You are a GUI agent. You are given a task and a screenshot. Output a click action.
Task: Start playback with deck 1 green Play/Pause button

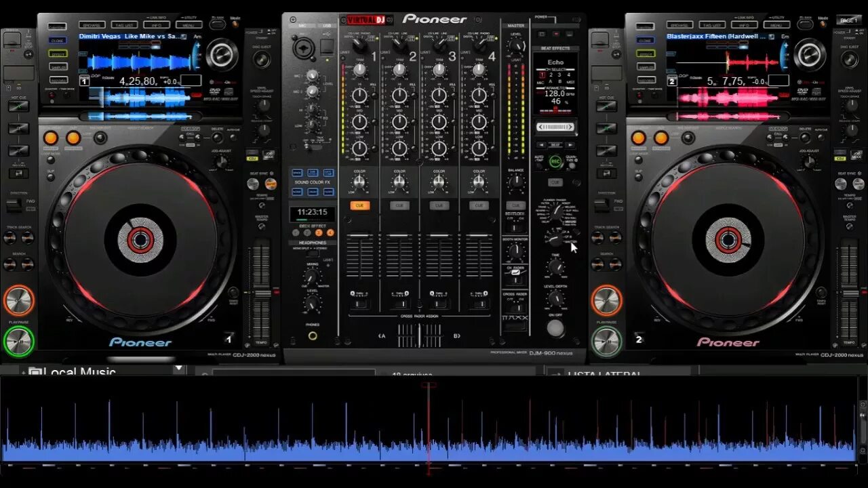click(18, 342)
